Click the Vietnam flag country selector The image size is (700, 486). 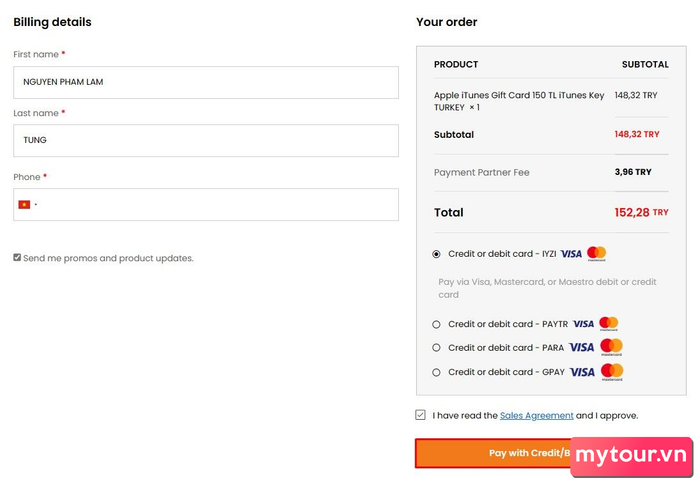[24, 204]
